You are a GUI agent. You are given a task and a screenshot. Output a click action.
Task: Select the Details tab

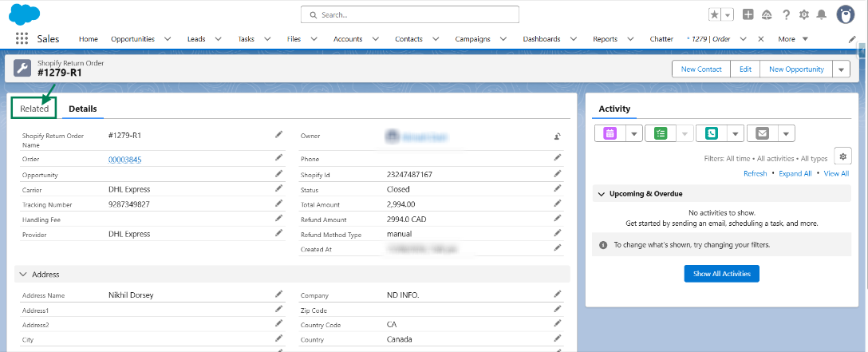[82, 109]
